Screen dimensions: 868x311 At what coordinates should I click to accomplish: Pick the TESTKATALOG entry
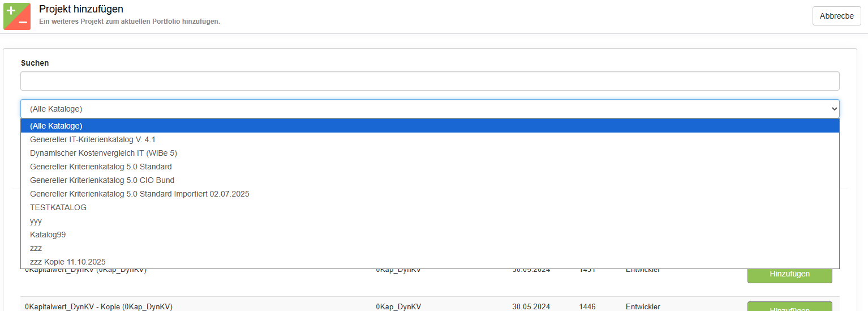click(x=58, y=207)
